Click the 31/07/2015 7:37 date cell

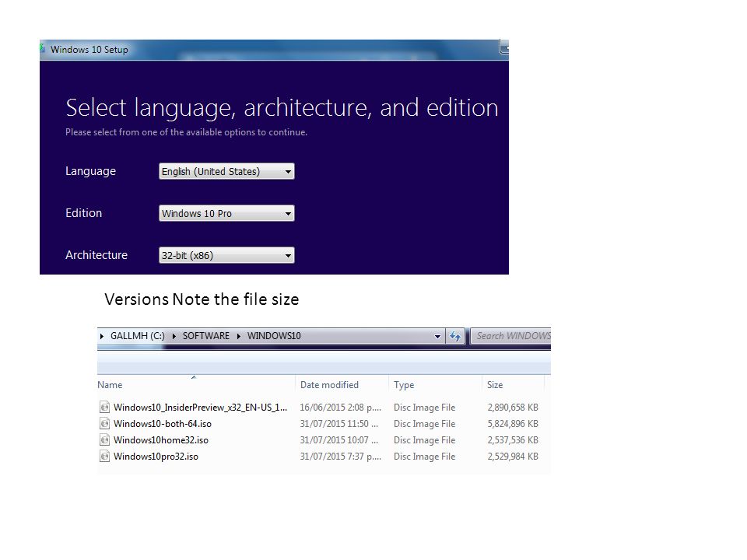click(x=340, y=457)
